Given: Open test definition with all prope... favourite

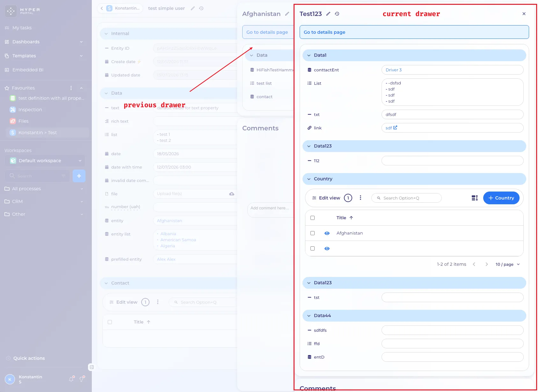Looking at the screenshot, I should click(51, 98).
